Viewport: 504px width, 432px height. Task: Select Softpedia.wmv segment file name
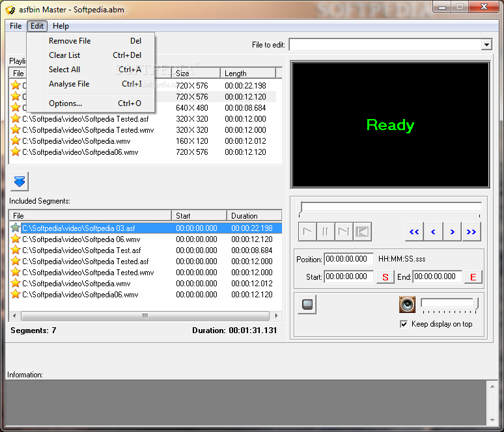(x=76, y=284)
